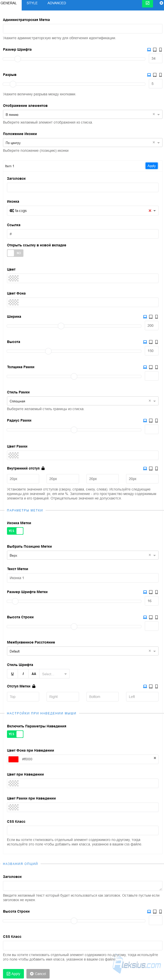164x980 pixels.
Task: Clear the В линию selection
Action: 154,114
